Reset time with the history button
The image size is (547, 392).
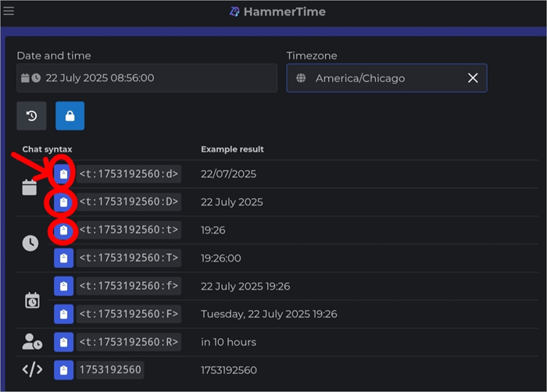point(31,116)
